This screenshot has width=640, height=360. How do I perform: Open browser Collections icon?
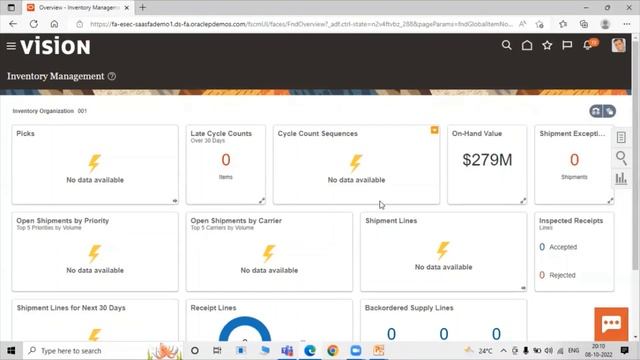584,24
